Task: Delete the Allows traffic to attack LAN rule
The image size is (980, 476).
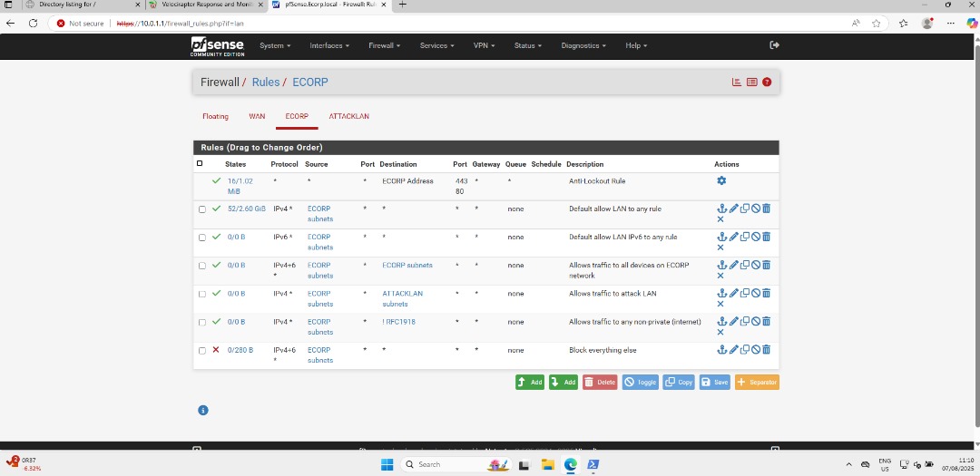Action: [x=766, y=293]
